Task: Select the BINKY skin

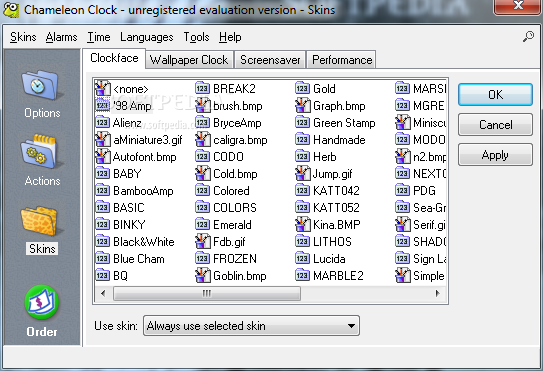Action: [x=129, y=224]
